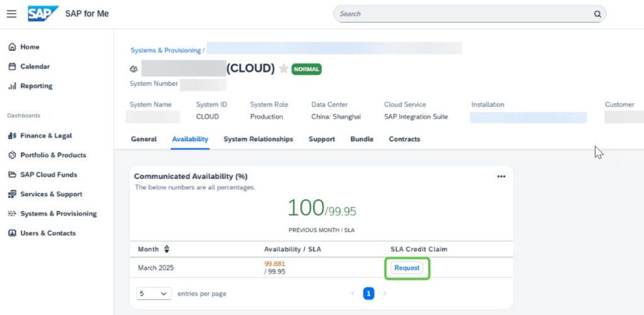Image resolution: width=644 pixels, height=315 pixels.
Task: Click the CLOUD system ID value
Action: coord(208,117)
